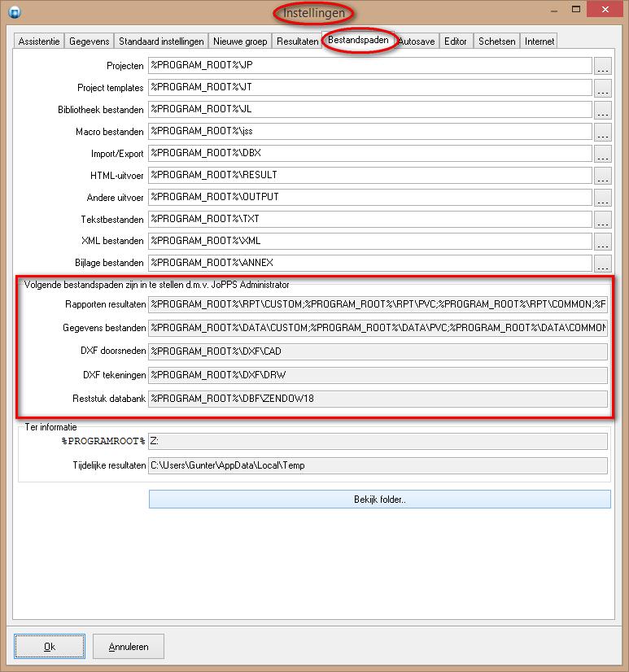Minimize the Instellingen window
629x672 pixels.
pos(554,11)
